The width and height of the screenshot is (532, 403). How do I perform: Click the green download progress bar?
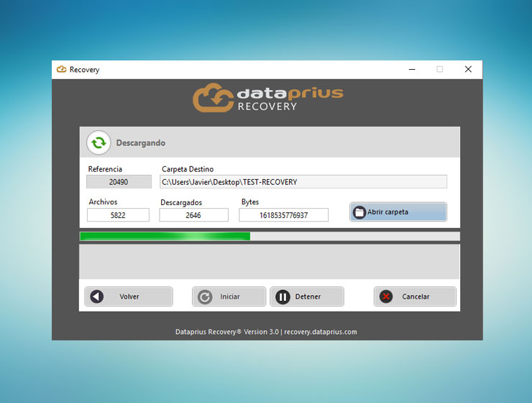[270, 236]
